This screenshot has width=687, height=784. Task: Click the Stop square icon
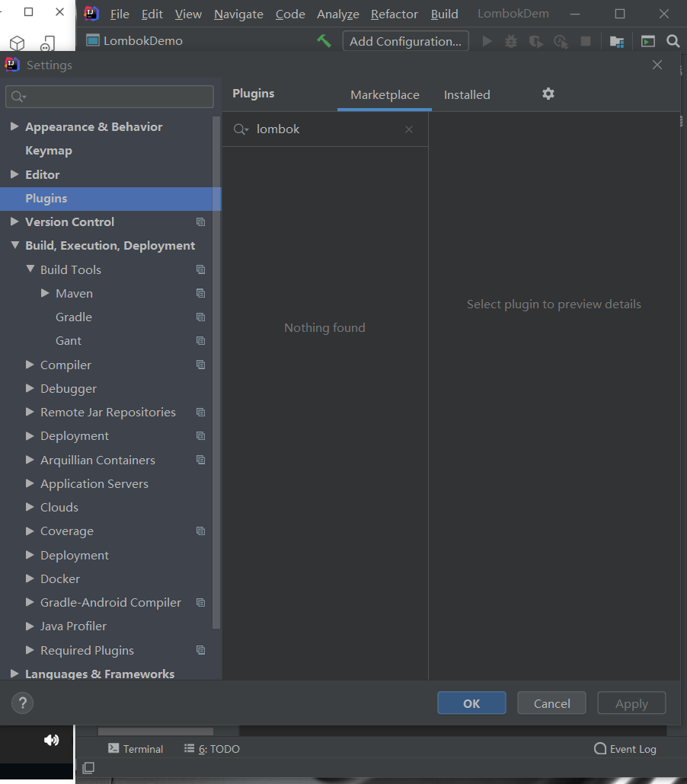pos(586,41)
